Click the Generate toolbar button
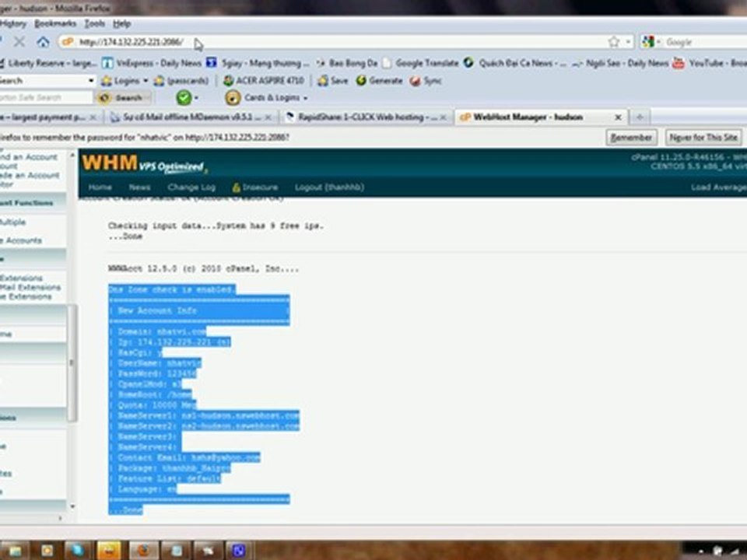The height and width of the screenshot is (560, 747). 379,80
